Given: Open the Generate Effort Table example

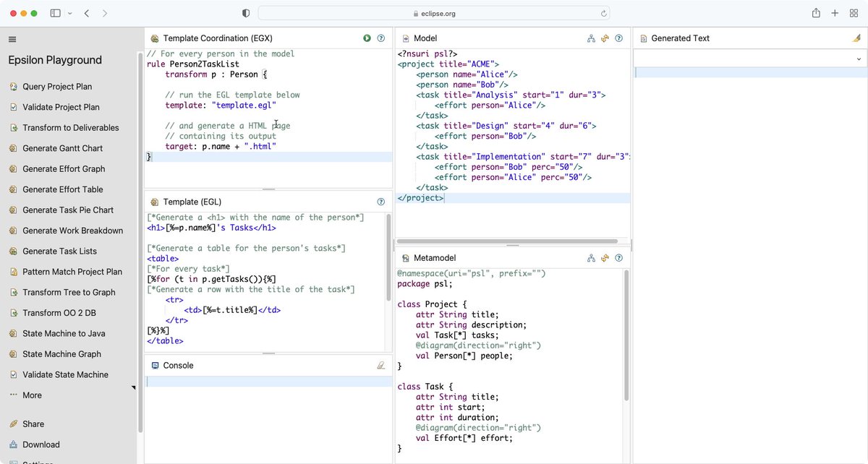Looking at the screenshot, I should pos(63,189).
